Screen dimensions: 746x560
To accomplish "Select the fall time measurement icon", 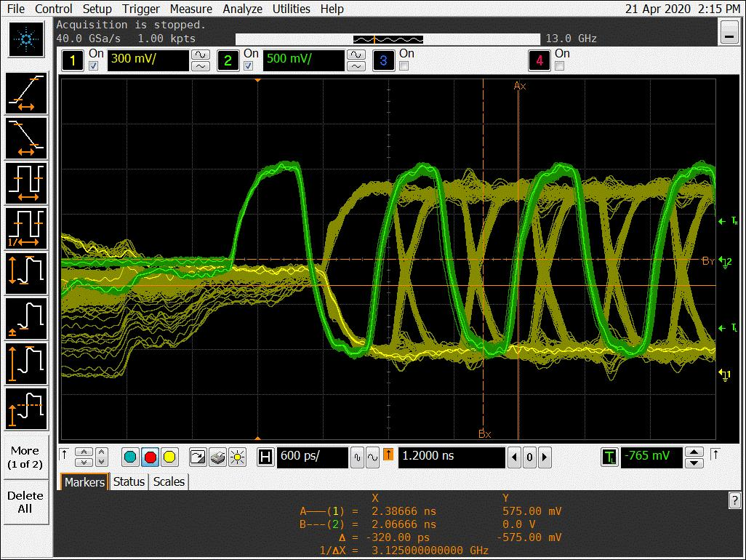I will (26, 138).
